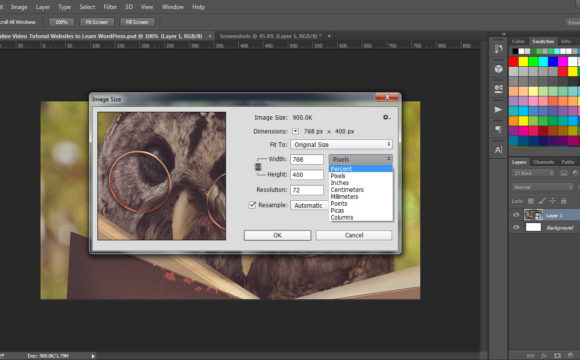
Task: Click the lock position icon
Action: [x=553, y=201]
